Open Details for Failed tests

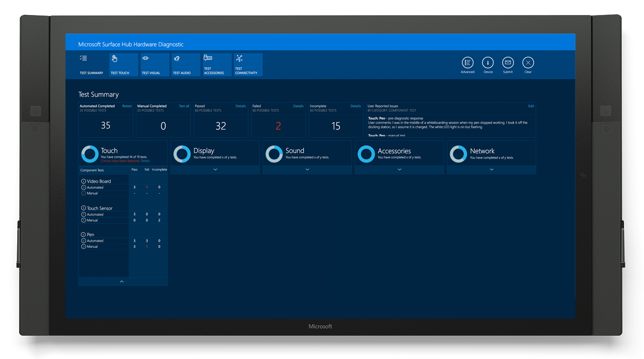[x=299, y=106]
